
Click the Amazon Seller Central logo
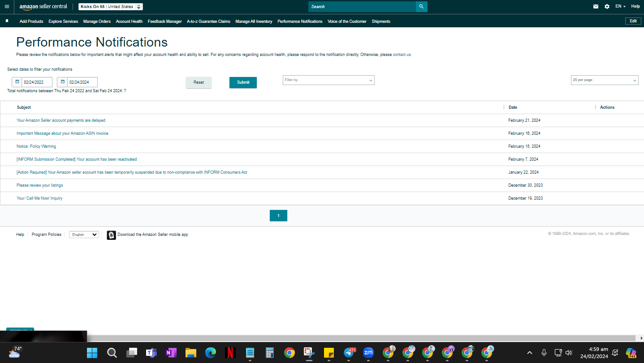[x=43, y=7]
